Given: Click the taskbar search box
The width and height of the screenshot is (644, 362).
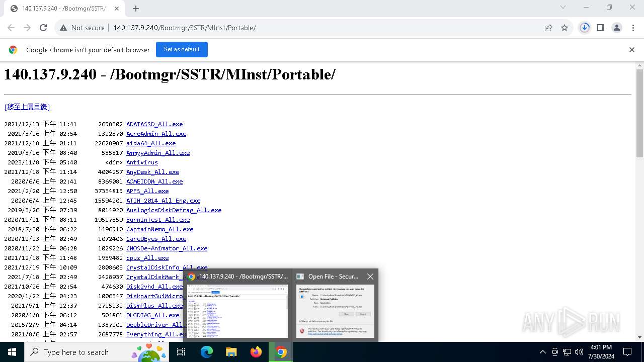Looking at the screenshot, I should [97, 352].
